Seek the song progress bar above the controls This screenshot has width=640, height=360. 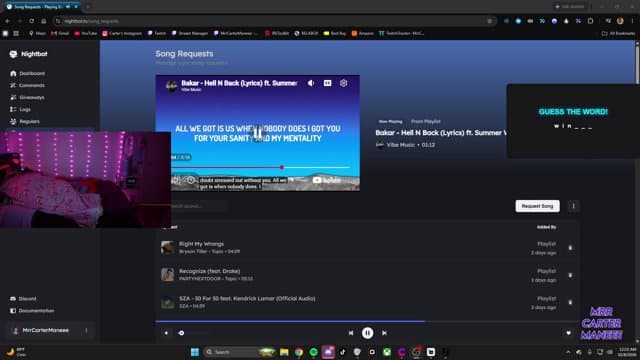(x=367, y=322)
